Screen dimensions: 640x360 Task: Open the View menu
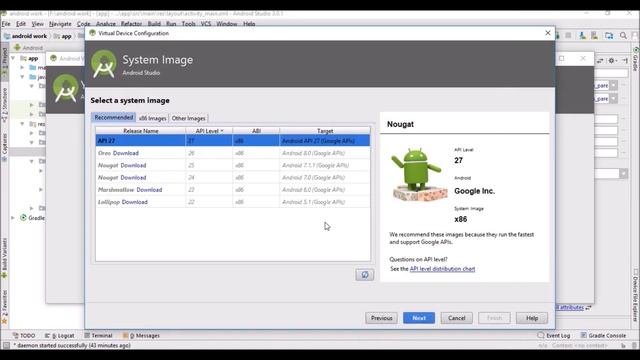click(x=38, y=24)
